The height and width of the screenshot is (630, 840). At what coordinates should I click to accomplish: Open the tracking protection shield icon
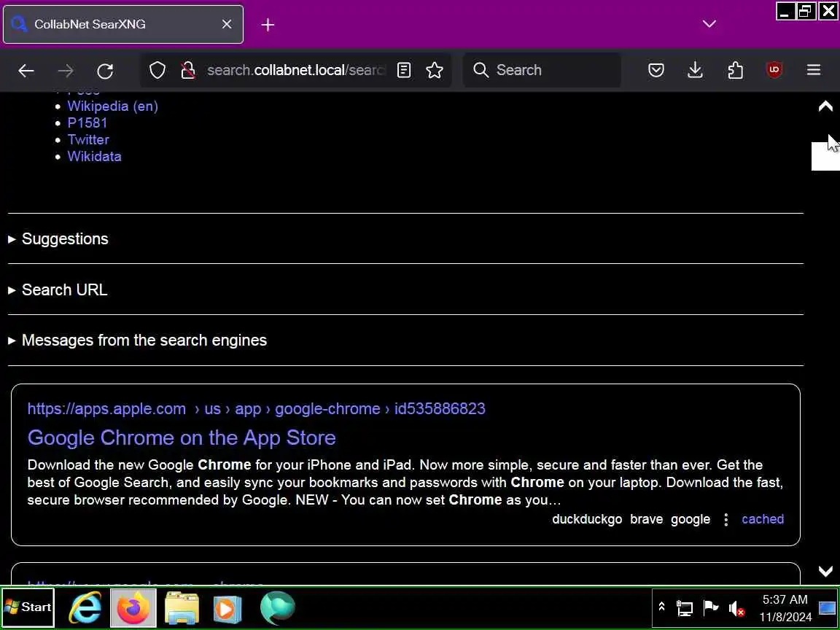(157, 70)
